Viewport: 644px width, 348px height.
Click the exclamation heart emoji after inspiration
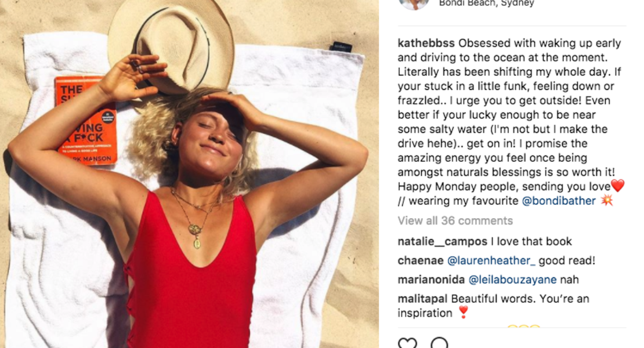[x=464, y=312]
